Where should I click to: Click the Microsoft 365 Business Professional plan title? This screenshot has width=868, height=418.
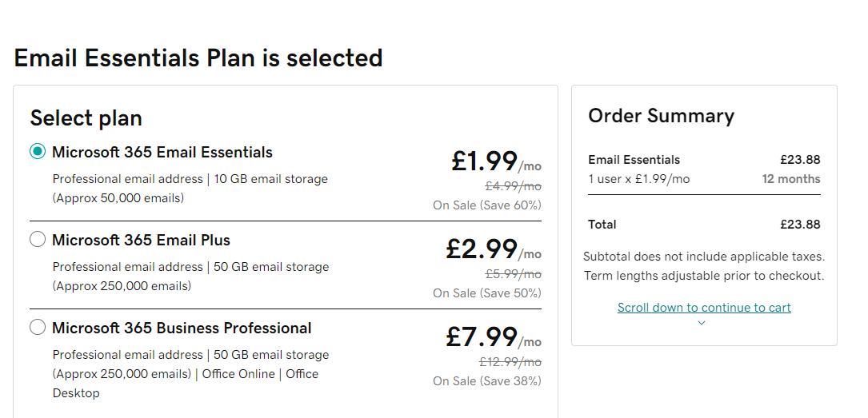(x=182, y=328)
